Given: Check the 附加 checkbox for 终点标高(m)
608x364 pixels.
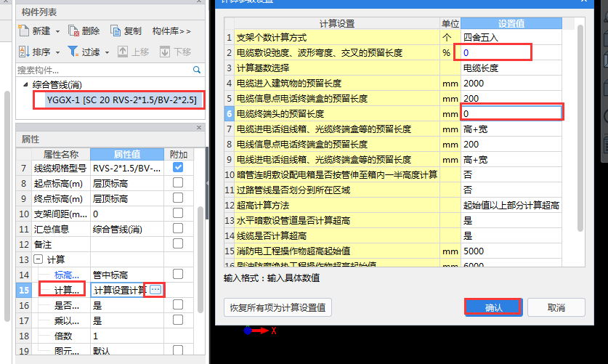Looking at the screenshot, I should [178, 198].
